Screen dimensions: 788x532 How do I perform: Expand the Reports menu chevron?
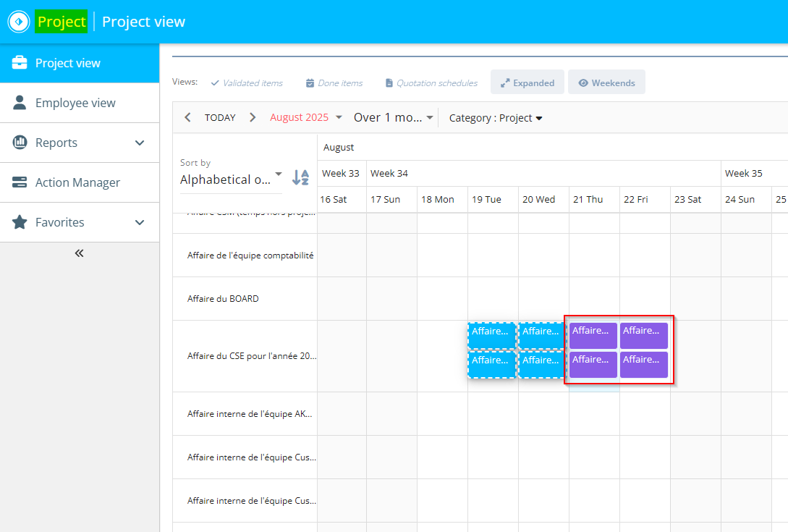[x=140, y=143]
